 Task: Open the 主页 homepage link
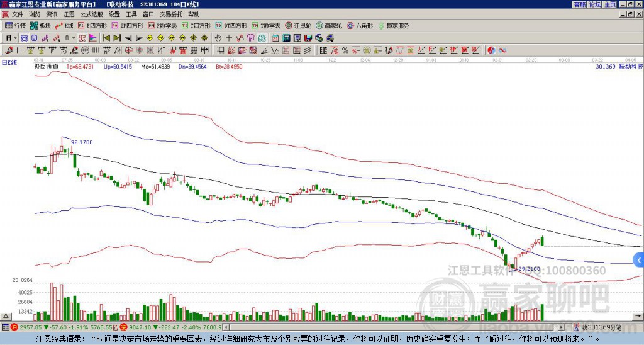click(609, 4)
